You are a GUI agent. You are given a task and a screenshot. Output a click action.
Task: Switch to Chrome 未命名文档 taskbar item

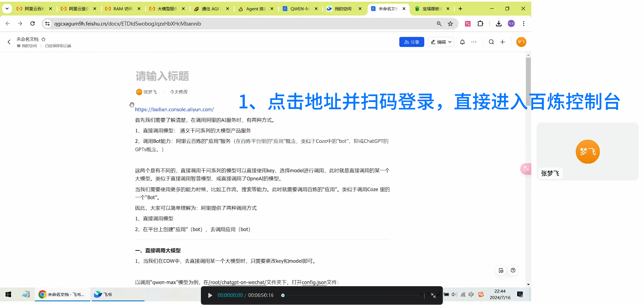click(x=62, y=295)
